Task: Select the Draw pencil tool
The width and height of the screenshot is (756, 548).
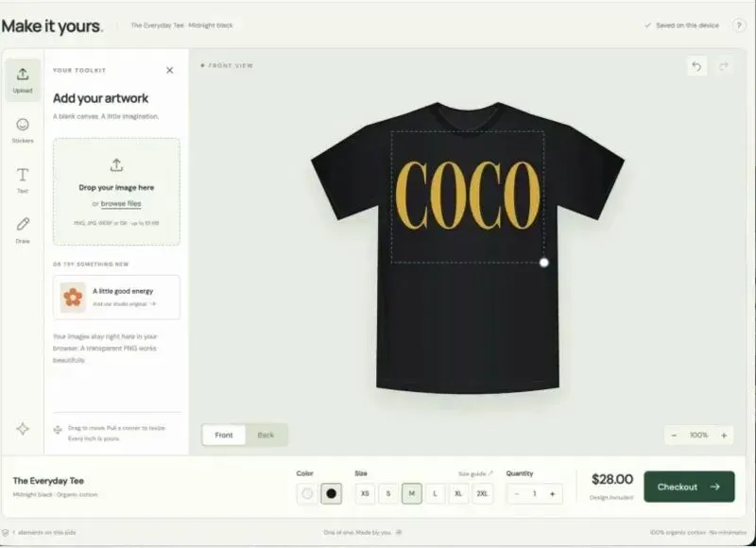Action: (23, 231)
